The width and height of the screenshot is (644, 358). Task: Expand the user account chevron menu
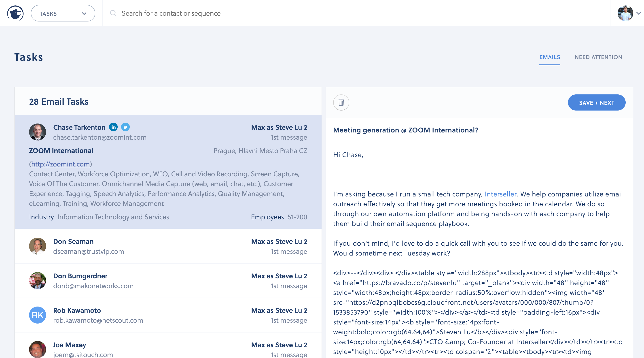[x=638, y=13]
